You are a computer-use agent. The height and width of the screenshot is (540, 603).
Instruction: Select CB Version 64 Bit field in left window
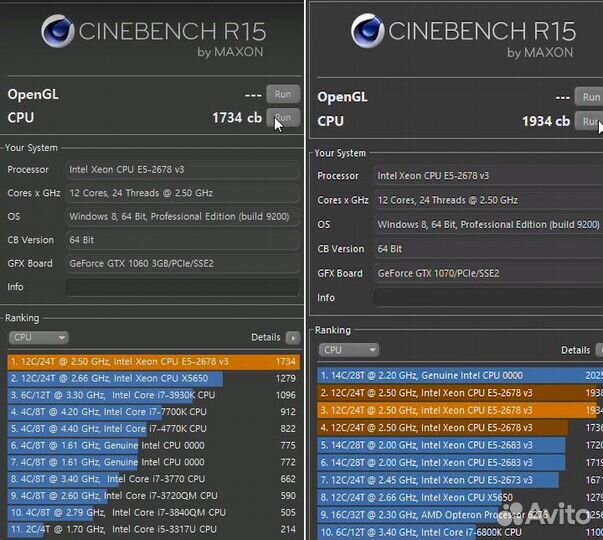click(182, 240)
